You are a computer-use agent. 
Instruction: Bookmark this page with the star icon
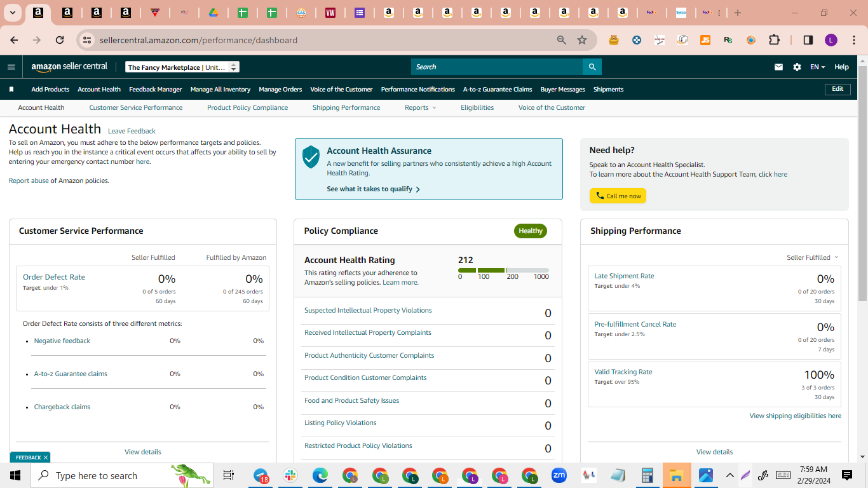(582, 40)
